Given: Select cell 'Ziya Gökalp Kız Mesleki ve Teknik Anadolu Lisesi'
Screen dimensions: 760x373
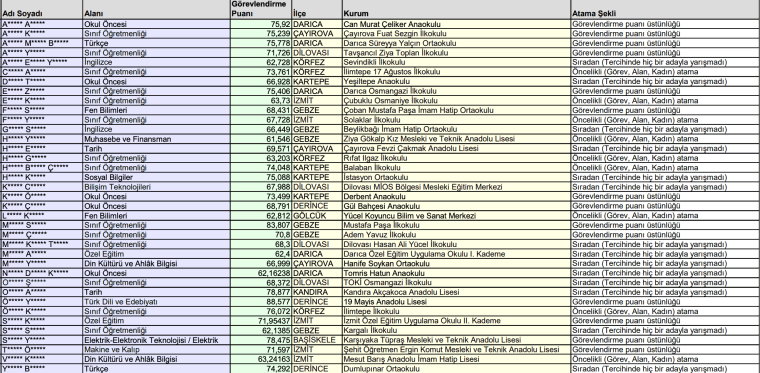Looking at the screenshot, I should 456,139.
